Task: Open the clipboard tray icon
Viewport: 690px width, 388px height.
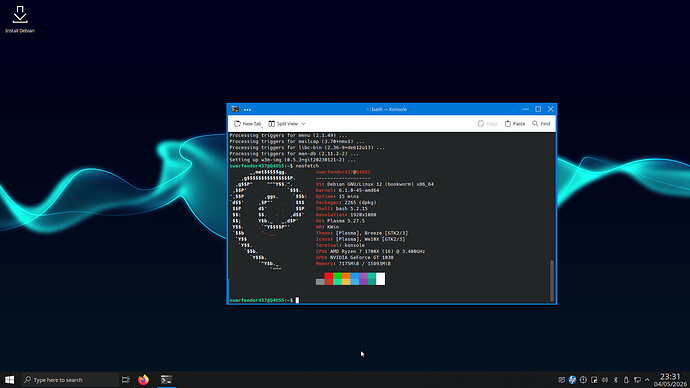Action: point(594,380)
